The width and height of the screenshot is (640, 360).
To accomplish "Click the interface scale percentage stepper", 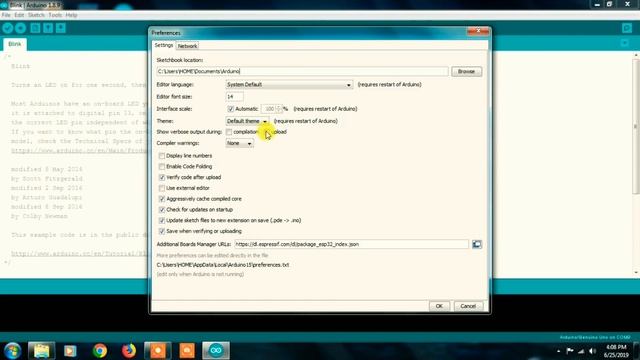I will pos(279,109).
